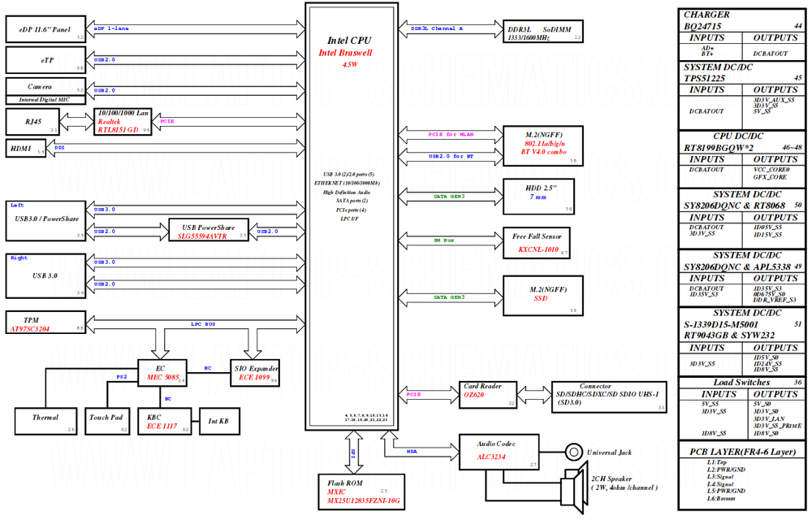Click the Intel CPU title text
This screenshot has height=520, width=812.
click(x=349, y=41)
